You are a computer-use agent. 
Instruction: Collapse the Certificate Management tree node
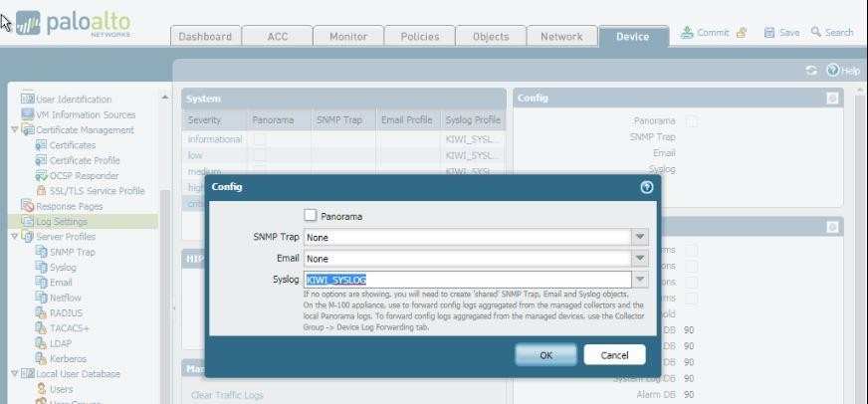[x=14, y=130]
